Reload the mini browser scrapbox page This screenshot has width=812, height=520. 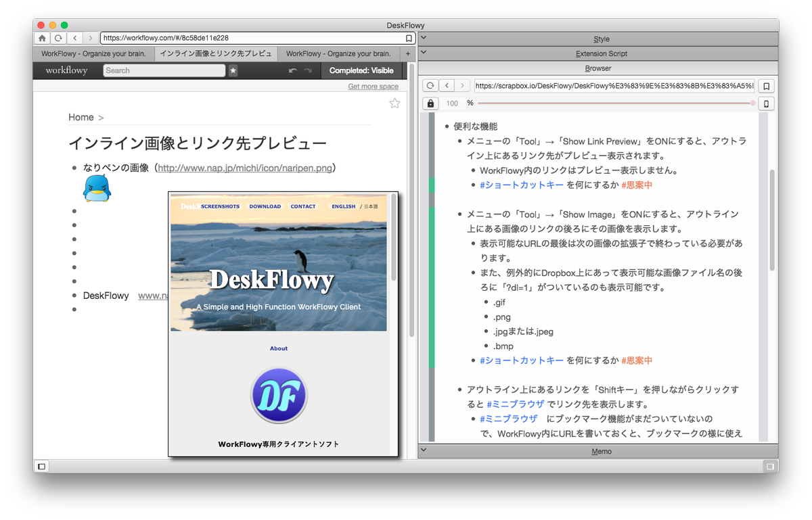[x=430, y=86]
